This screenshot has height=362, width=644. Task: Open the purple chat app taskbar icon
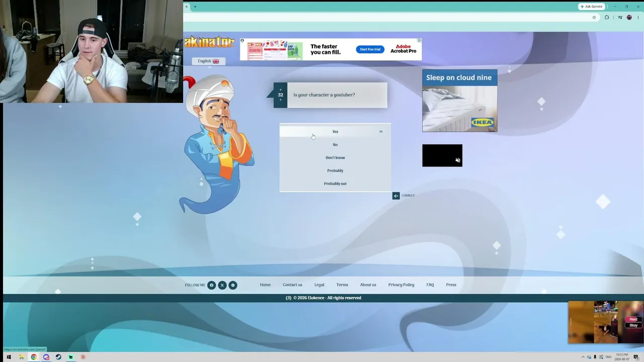tap(46, 357)
